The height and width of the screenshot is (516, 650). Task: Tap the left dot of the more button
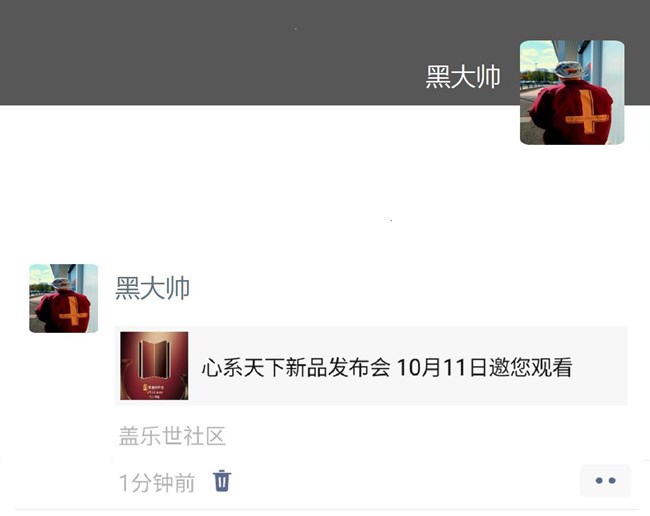pos(599,481)
